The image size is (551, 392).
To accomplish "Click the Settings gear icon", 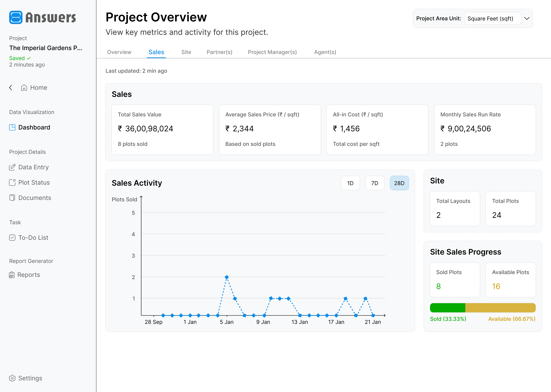I will (x=12, y=378).
